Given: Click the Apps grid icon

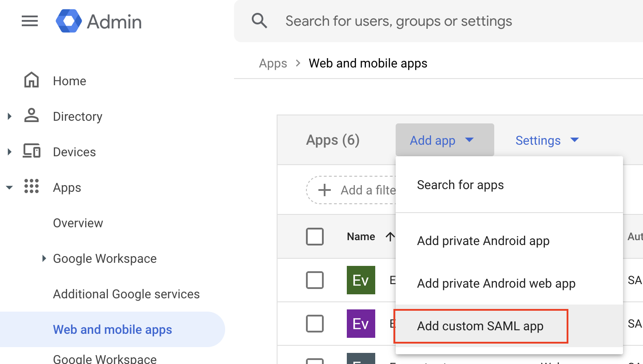Looking at the screenshot, I should (x=32, y=186).
